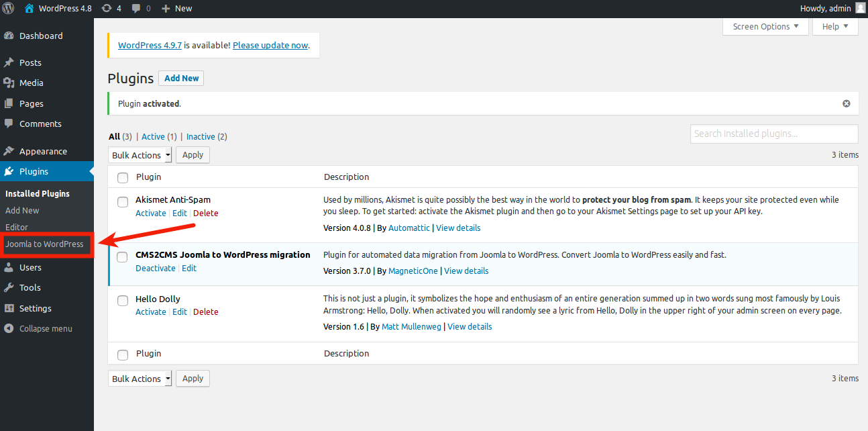The width and height of the screenshot is (868, 431).
Task: Click the plus New content icon
Action: tap(166, 8)
